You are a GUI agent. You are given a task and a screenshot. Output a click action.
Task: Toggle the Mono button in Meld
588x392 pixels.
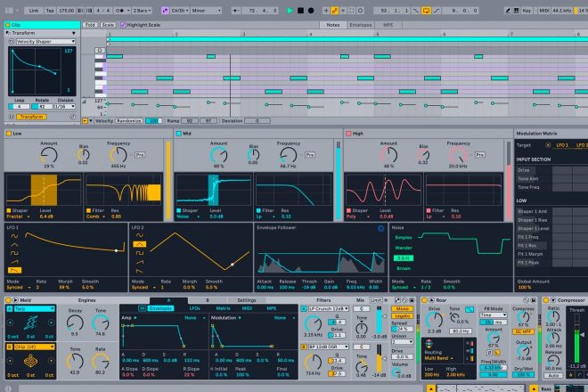[402, 309]
